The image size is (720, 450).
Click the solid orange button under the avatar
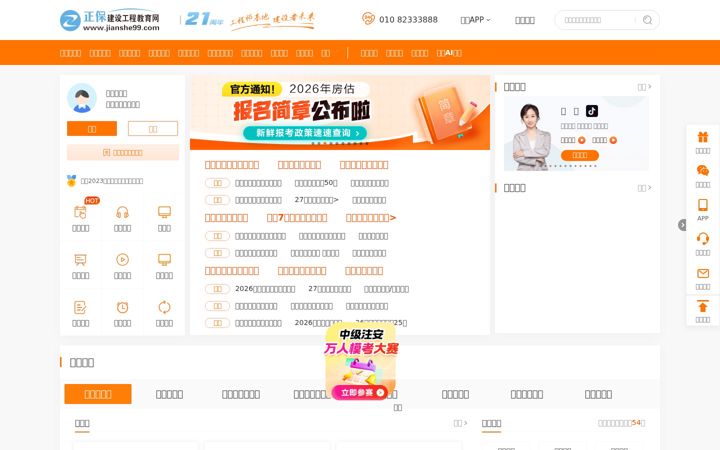(x=92, y=129)
